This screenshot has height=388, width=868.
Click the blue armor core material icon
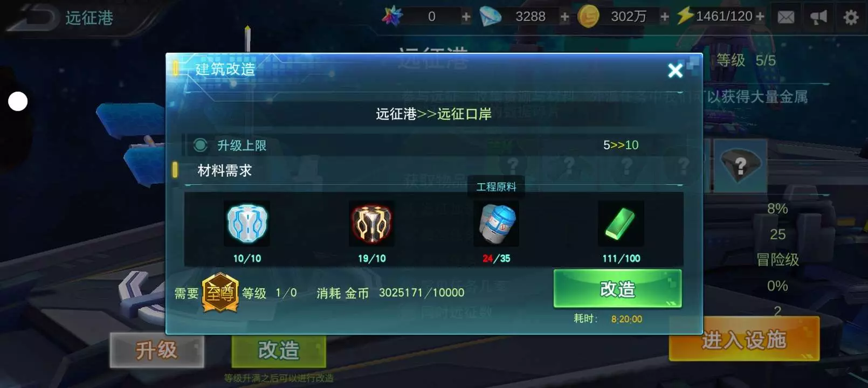247,224
